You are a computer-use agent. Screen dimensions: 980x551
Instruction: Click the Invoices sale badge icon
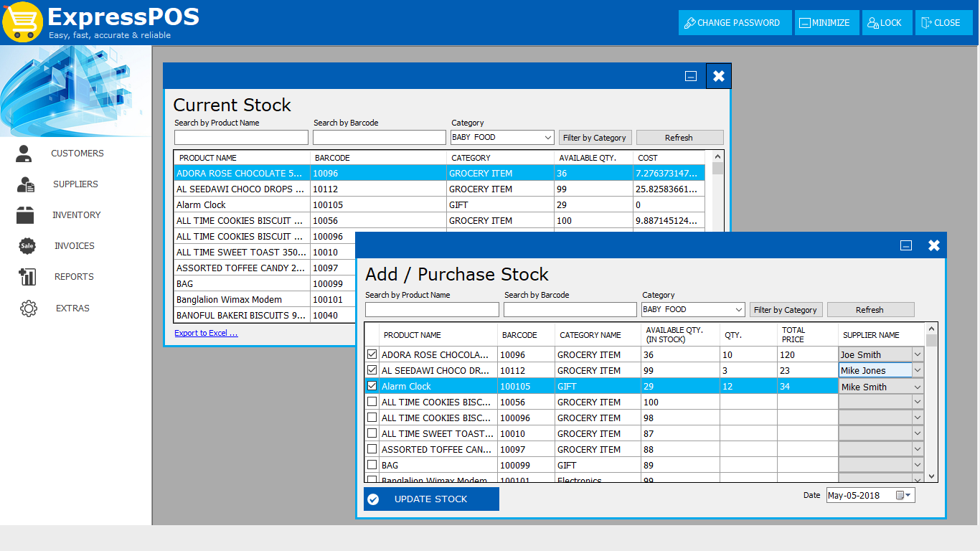[x=26, y=245]
